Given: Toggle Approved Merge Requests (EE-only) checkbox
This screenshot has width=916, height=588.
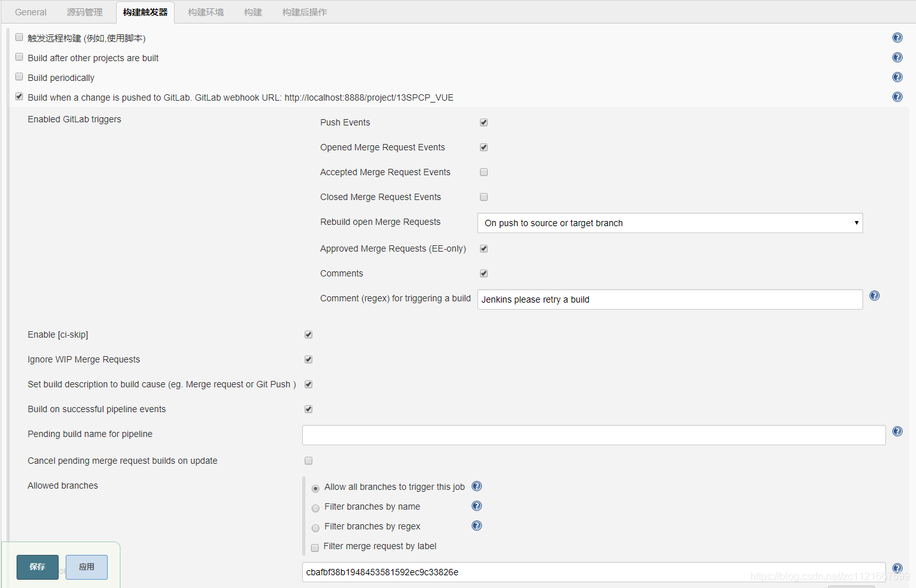Looking at the screenshot, I should 484,248.
